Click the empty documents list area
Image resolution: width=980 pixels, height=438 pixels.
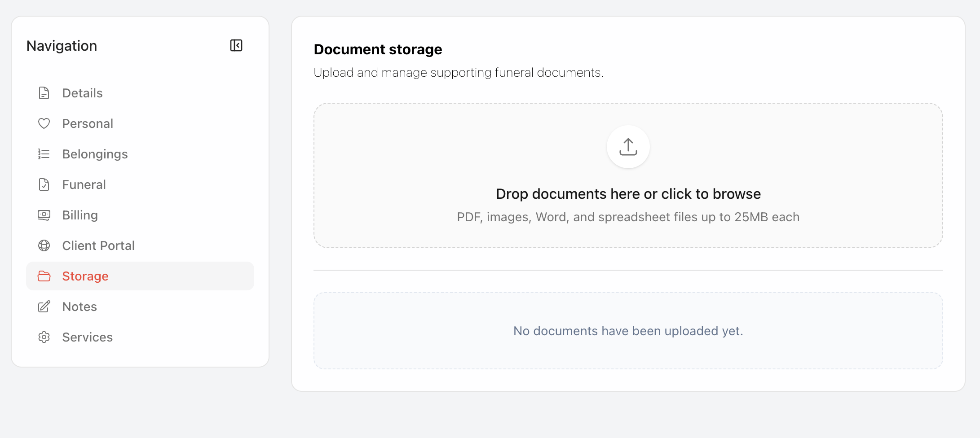628,331
